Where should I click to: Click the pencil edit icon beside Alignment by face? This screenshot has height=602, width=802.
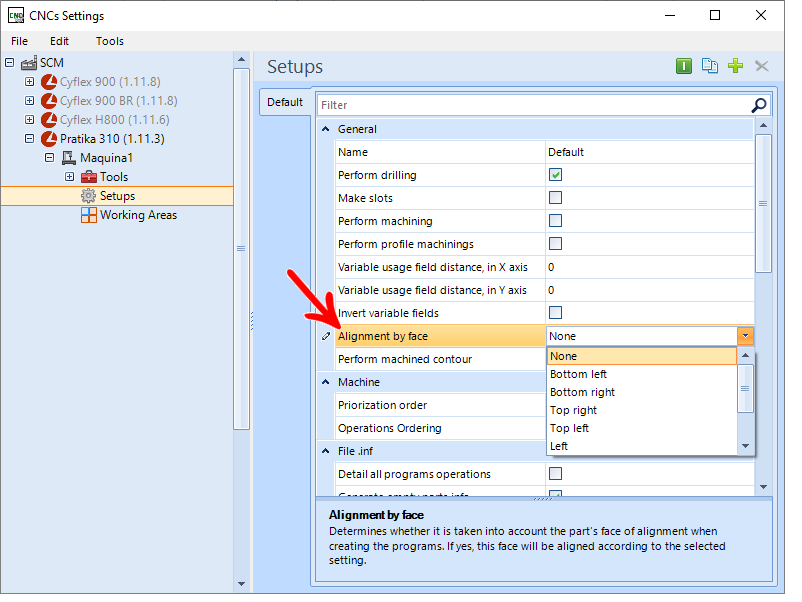326,336
